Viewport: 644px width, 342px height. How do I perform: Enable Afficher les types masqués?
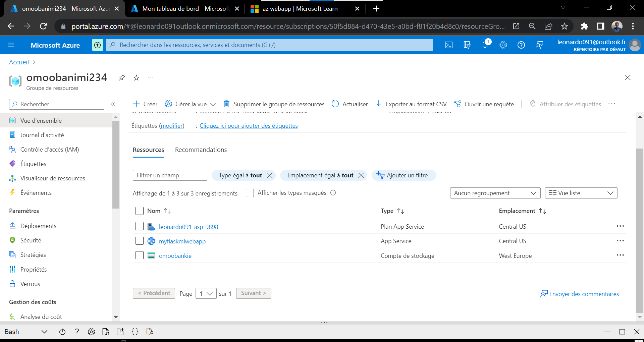(250, 193)
